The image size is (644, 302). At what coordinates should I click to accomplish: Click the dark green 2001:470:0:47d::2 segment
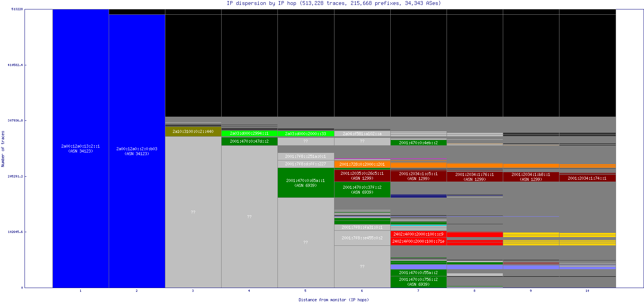[249, 141]
